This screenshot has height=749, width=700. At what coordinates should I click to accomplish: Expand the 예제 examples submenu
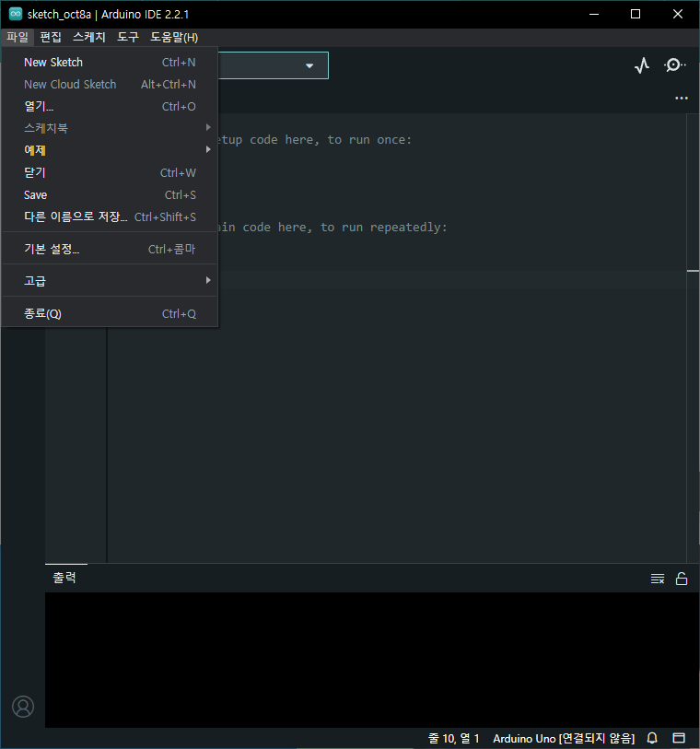click(110, 150)
